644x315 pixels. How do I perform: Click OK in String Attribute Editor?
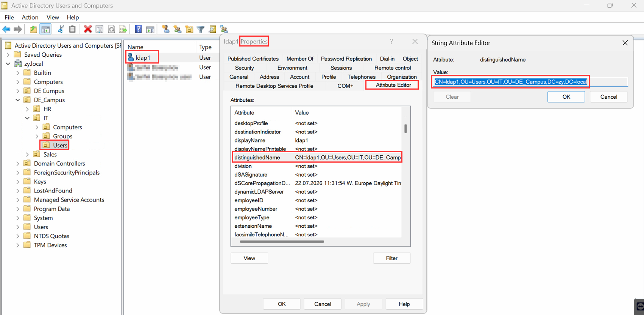coord(566,97)
